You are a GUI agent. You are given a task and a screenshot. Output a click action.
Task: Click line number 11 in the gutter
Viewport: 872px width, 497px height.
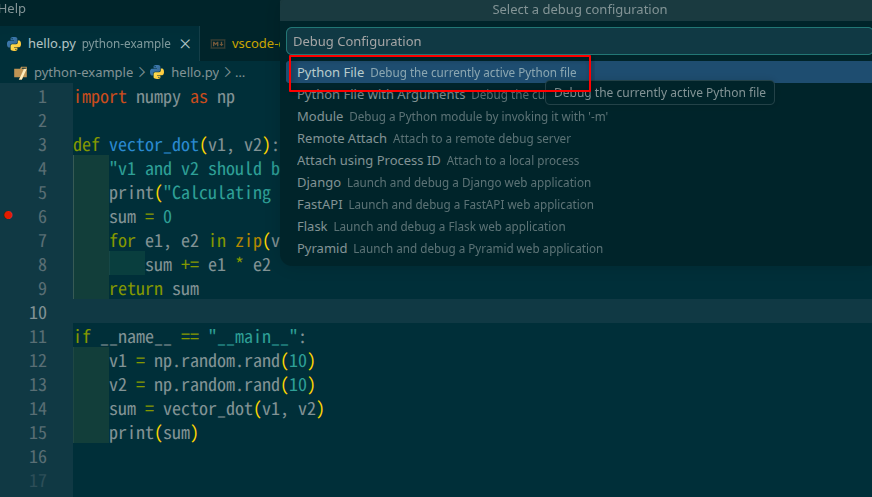coord(38,337)
